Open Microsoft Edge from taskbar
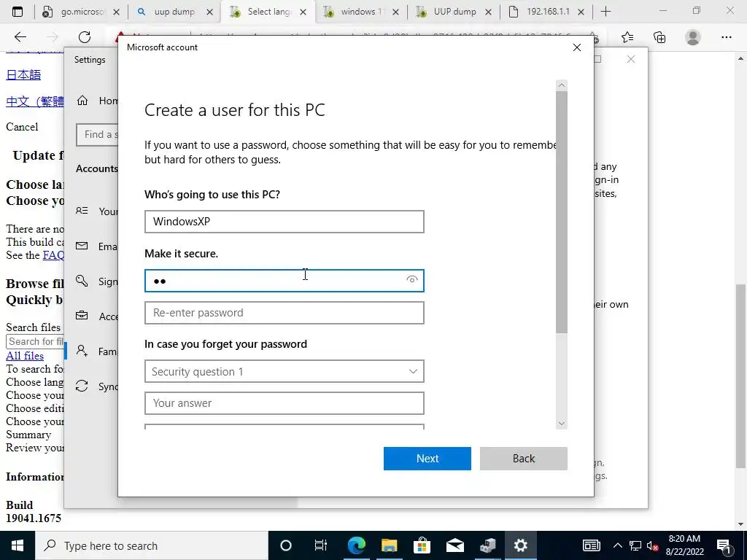747x560 pixels. (x=356, y=545)
